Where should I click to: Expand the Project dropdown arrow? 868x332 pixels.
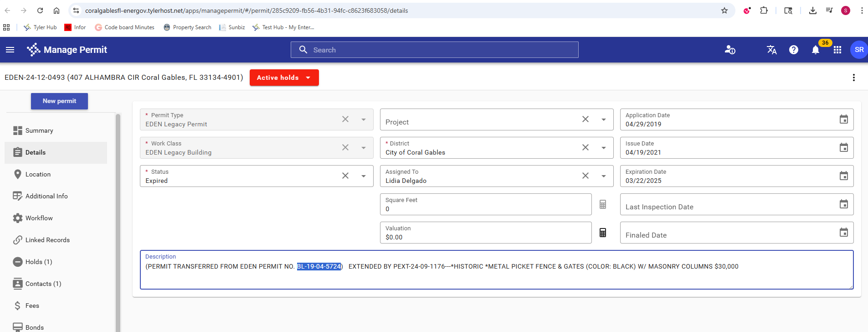pyautogui.click(x=604, y=119)
